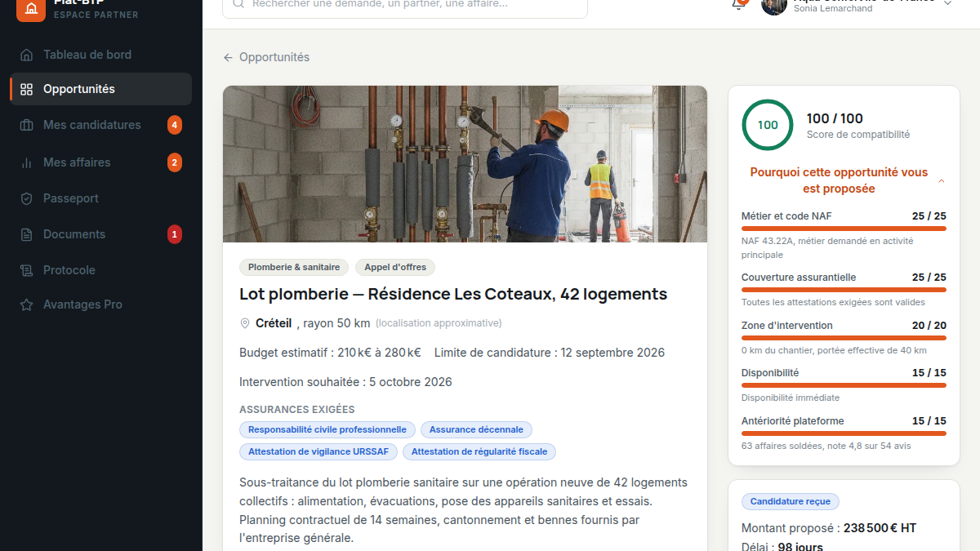The width and height of the screenshot is (980, 551).
Task: Click the 'Candidature reçue' status badge
Action: coord(791,502)
